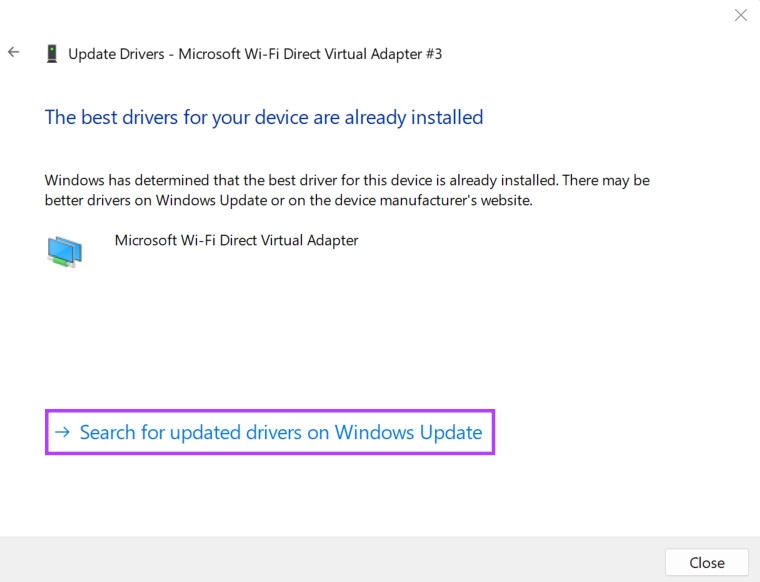Click the Update Drivers window title text
Image resolution: width=760 pixels, height=582 pixels.
(254, 54)
